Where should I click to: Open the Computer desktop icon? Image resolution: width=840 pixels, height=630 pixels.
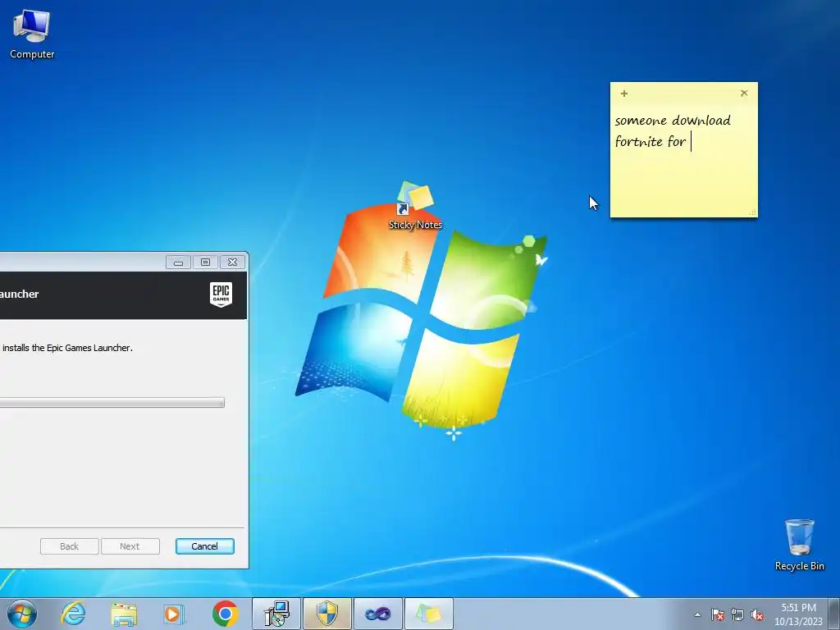click(32, 34)
